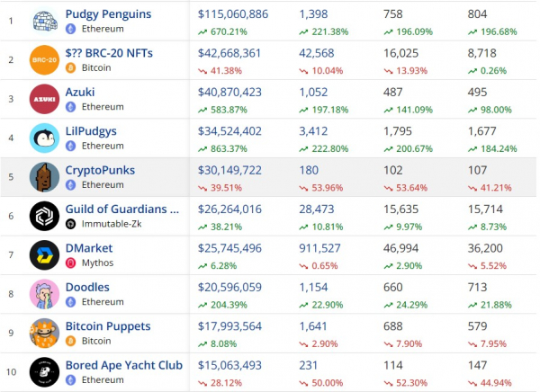Select the highlighted CryptoPunks table row

point(268,177)
